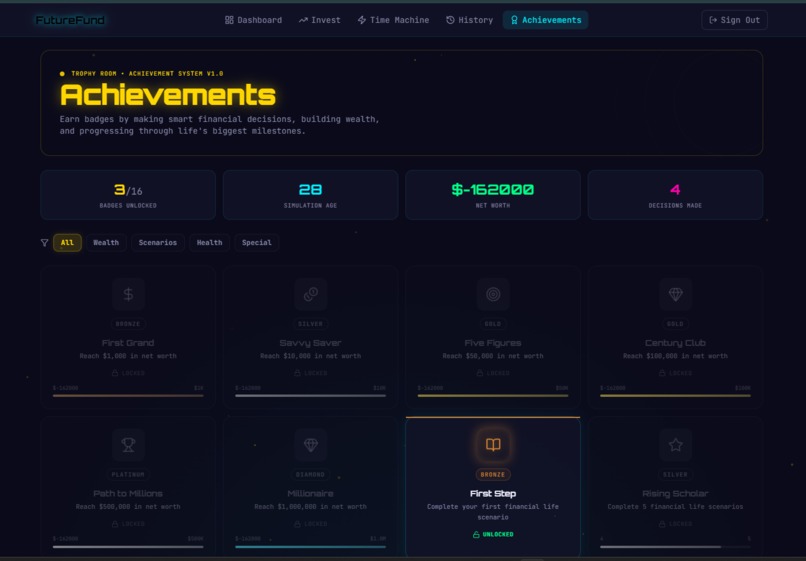The image size is (806, 561).
Task: Click the First Step BRONZE tier label
Action: click(493, 475)
